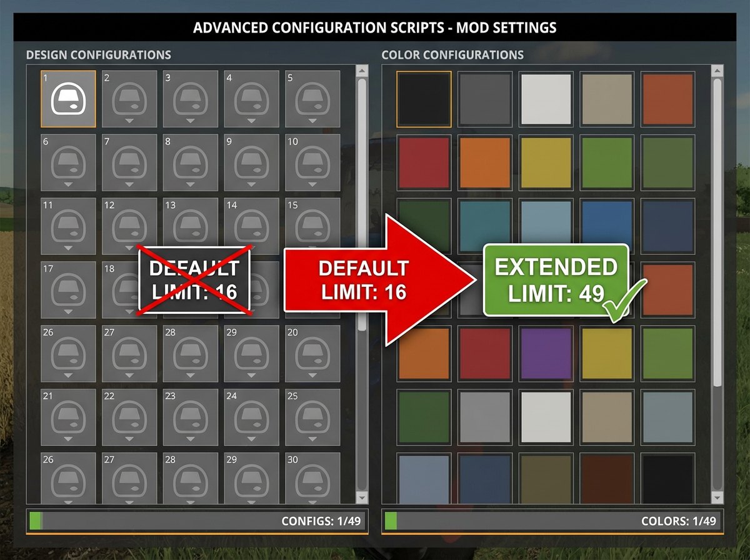The height and width of the screenshot is (560, 750).
Task: Open the dropdown arrow under design 7
Action: [x=129, y=184]
